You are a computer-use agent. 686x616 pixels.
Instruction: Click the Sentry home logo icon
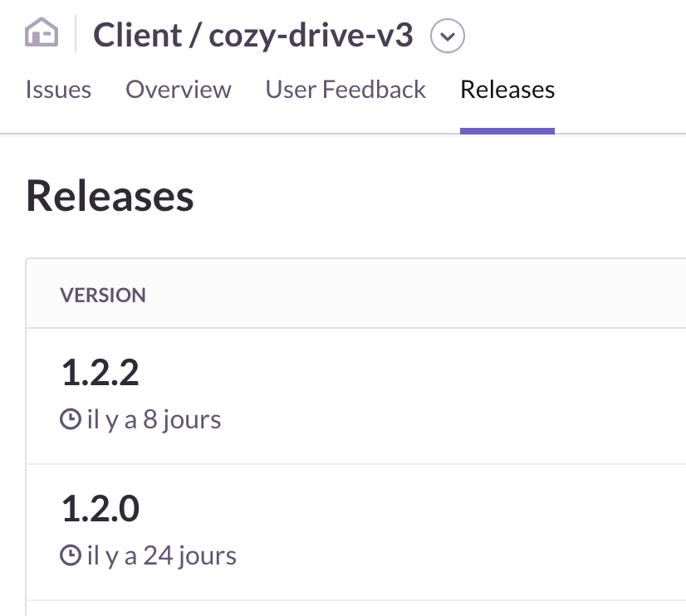(42, 32)
